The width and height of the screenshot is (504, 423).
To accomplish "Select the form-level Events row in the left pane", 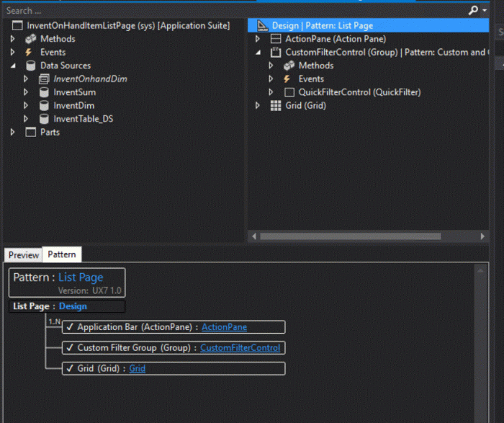I will [x=53, y=52].
